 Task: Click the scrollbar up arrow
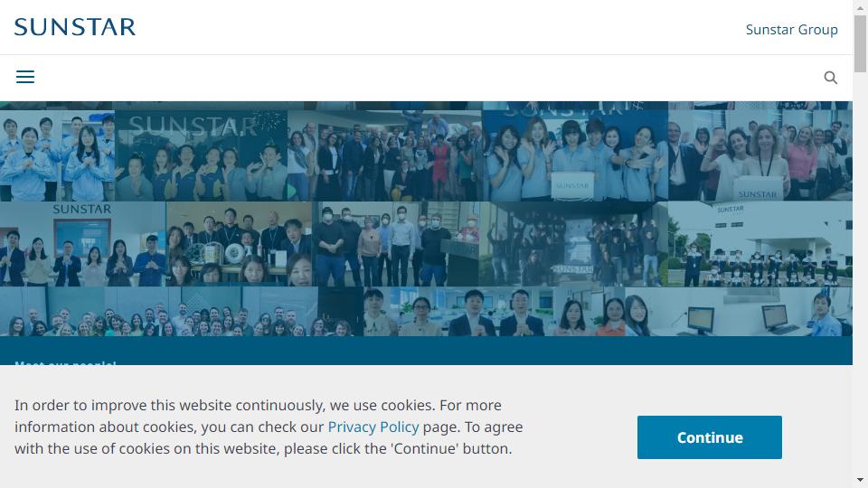[860, 8]
